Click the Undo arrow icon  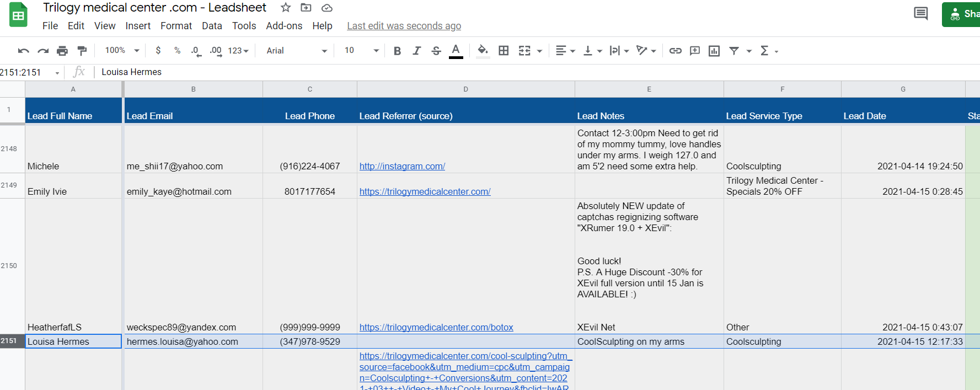click(23, 51)
